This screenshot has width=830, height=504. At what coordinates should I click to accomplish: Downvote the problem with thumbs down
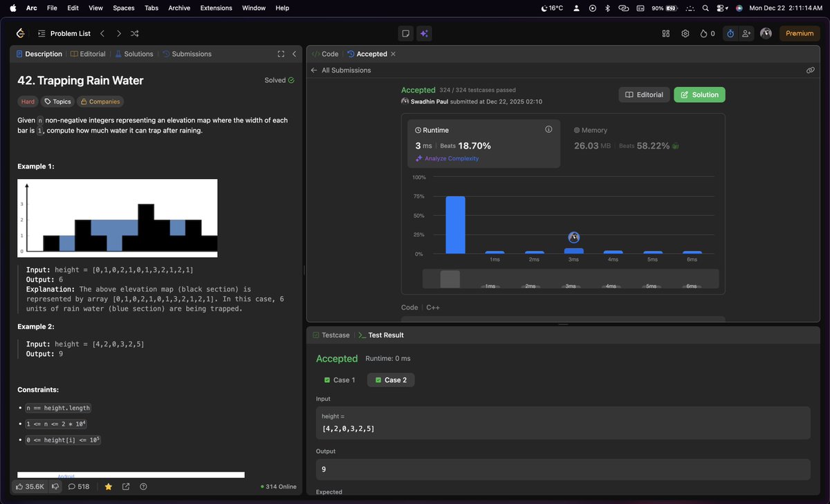(x=56, y=487)
